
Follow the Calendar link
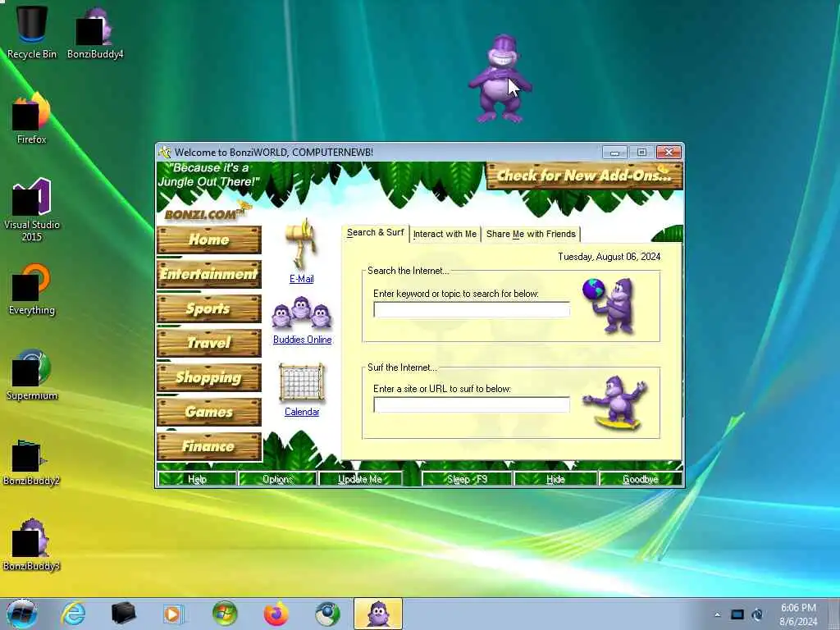tap(302, 412)
